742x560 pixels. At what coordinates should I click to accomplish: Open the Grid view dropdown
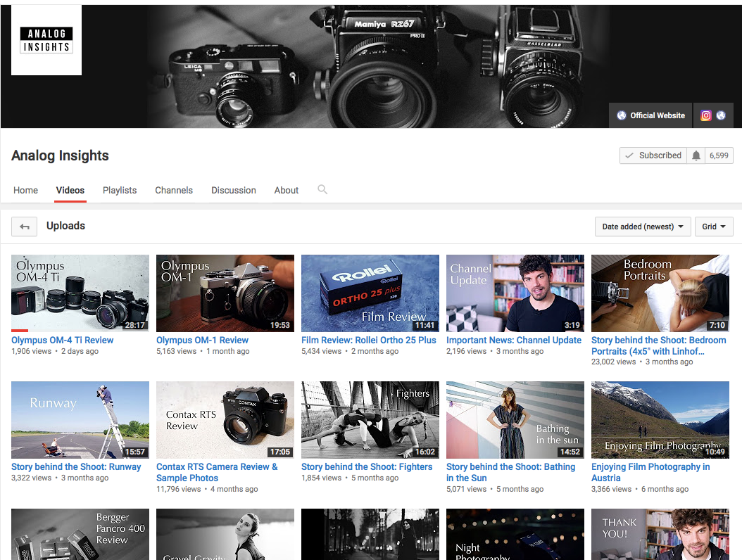[714, 227]
